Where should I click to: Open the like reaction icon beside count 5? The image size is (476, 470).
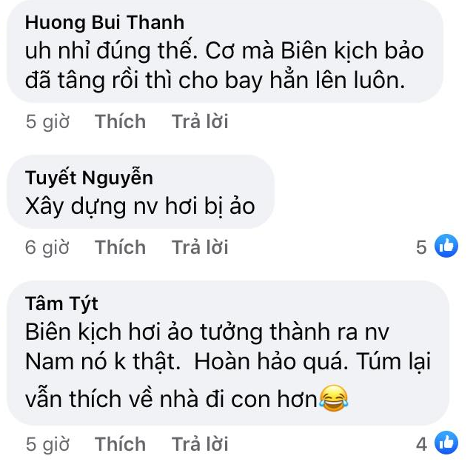(446, 246)
